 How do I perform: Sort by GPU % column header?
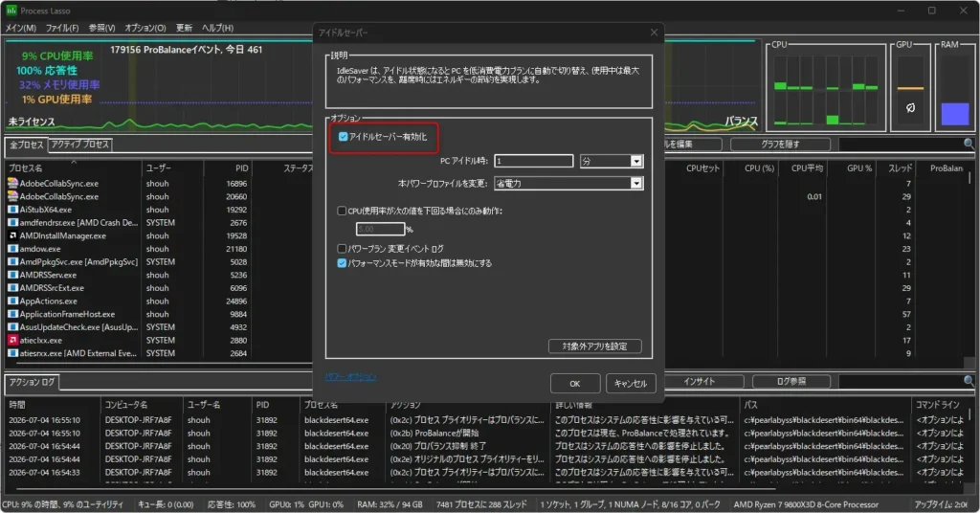(x=851, y=168)
